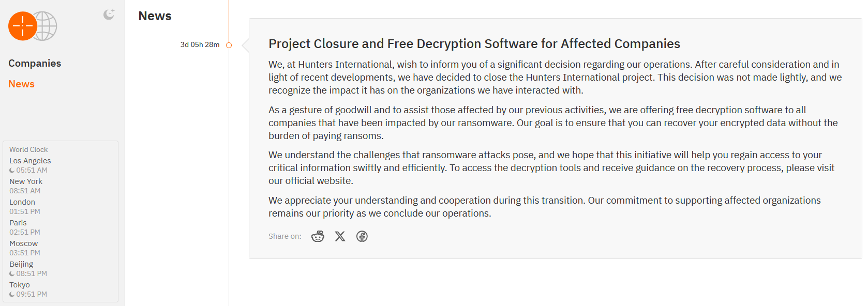Switch to the Companies section
This screenshot has height=306, width=868.
click(34, 63)
